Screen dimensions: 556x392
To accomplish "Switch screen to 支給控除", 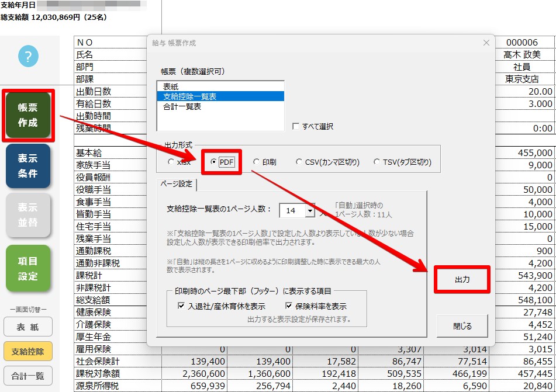I will 28,351.
